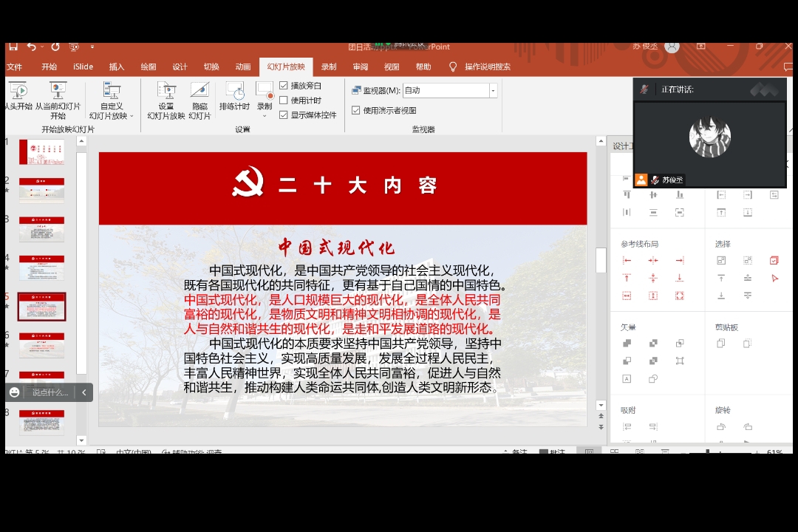
Task: Click the first rotate icon under 旋转
Action: click(x=721, y=426)
